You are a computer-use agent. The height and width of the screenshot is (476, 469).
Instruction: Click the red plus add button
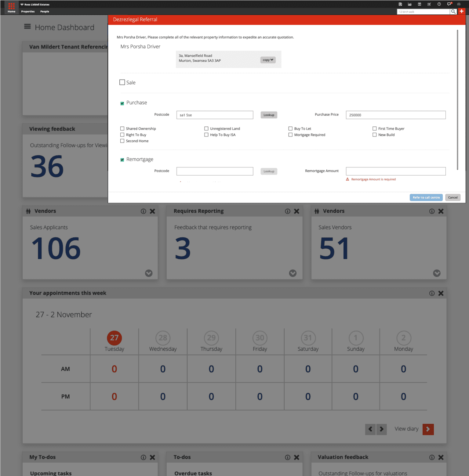point(462,11)
